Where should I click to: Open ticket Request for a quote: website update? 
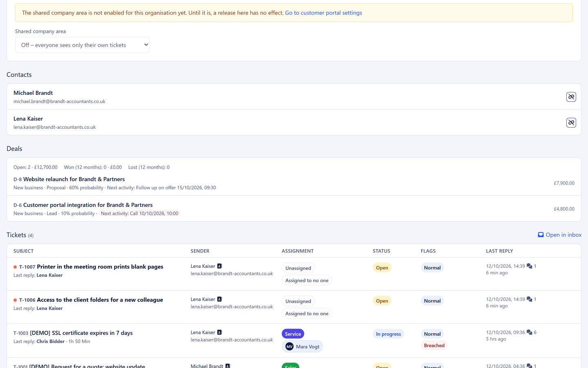click(x=87, y=366)
